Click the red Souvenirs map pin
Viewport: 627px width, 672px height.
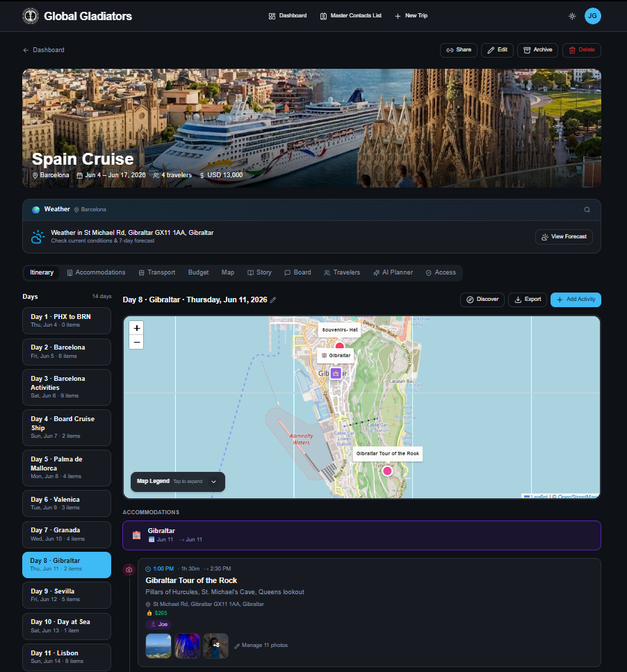[x=340, y=345]
